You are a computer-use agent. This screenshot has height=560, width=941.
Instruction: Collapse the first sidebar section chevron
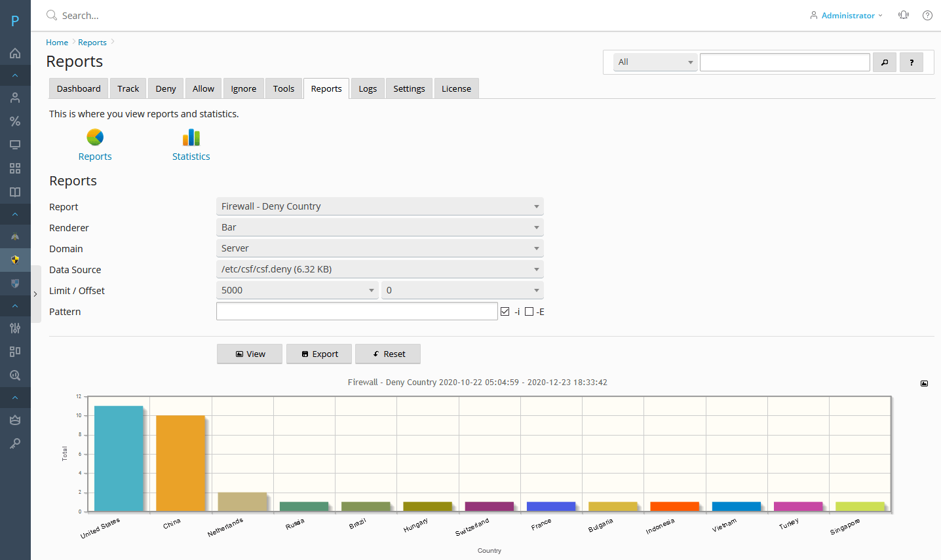(15, 75)
